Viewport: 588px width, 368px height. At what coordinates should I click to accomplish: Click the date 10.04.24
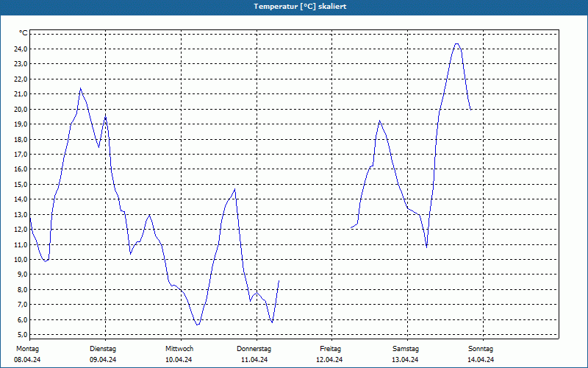pyautogui.click(x=179, y=360)
